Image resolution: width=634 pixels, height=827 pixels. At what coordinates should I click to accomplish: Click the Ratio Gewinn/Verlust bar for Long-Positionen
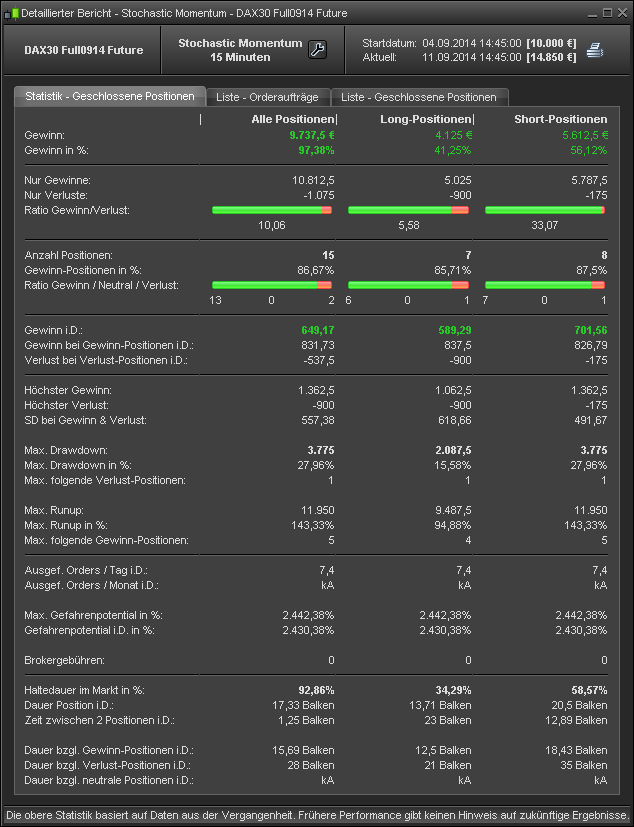tap(408, 210)
